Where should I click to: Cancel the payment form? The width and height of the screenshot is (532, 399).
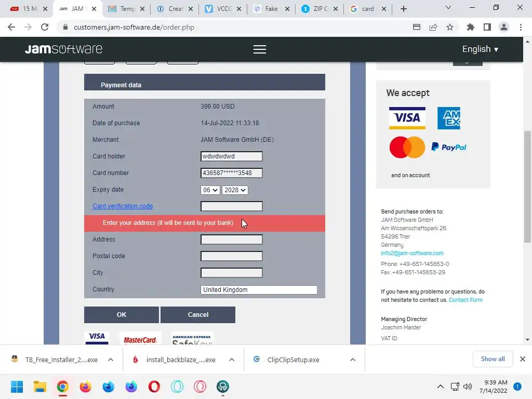(198, 315)
